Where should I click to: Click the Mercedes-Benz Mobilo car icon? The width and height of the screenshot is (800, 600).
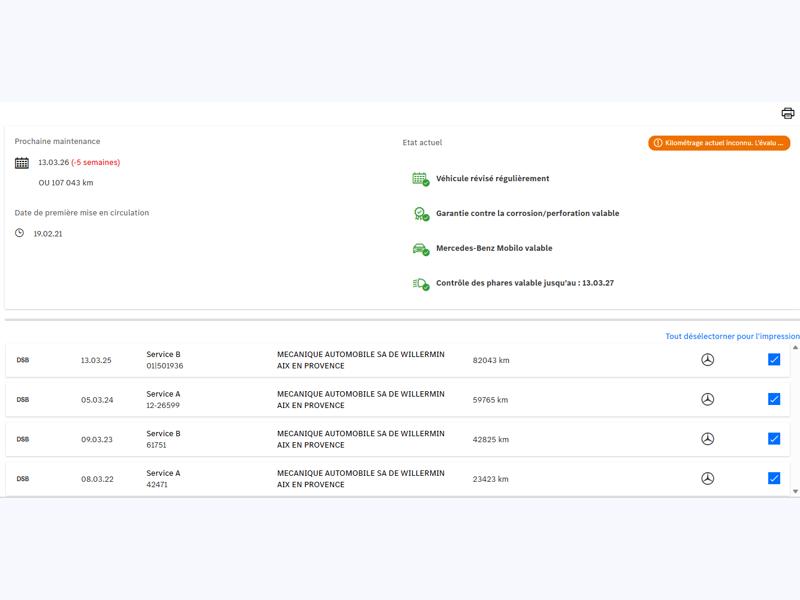pos(420,249)
